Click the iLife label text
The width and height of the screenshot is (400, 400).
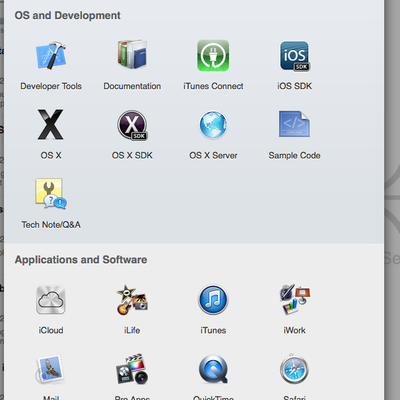132,330
